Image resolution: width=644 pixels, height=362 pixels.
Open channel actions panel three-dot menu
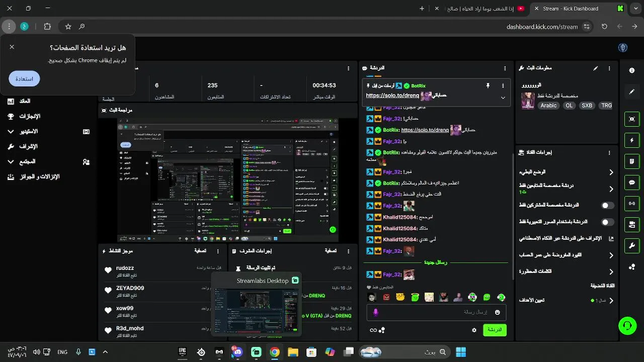609,153
